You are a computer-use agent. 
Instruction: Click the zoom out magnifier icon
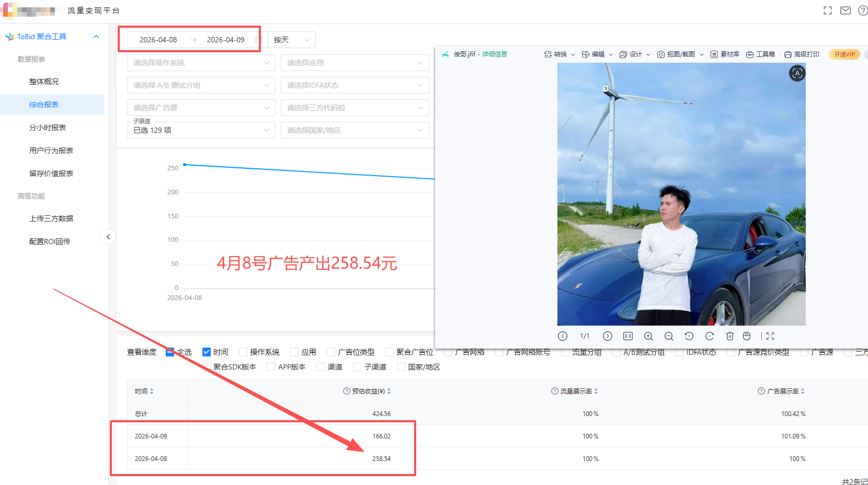(669, 337)
